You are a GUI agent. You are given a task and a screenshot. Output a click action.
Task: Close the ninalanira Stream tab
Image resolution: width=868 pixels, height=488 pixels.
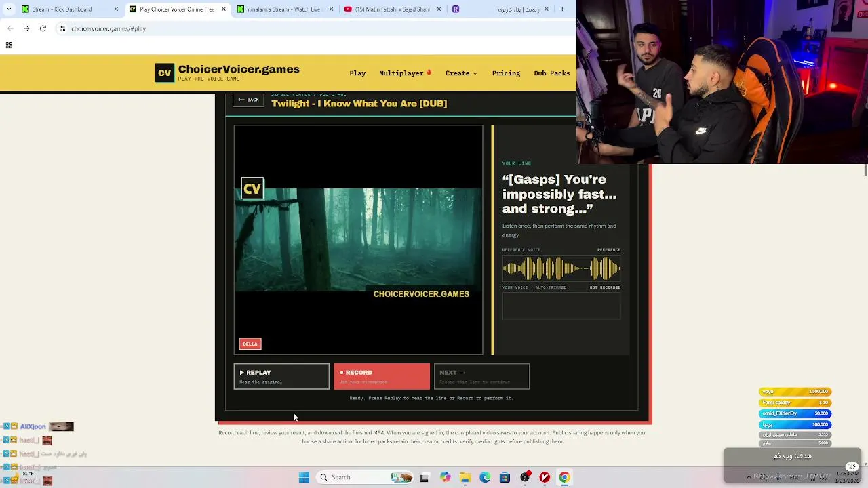(332, 9)
